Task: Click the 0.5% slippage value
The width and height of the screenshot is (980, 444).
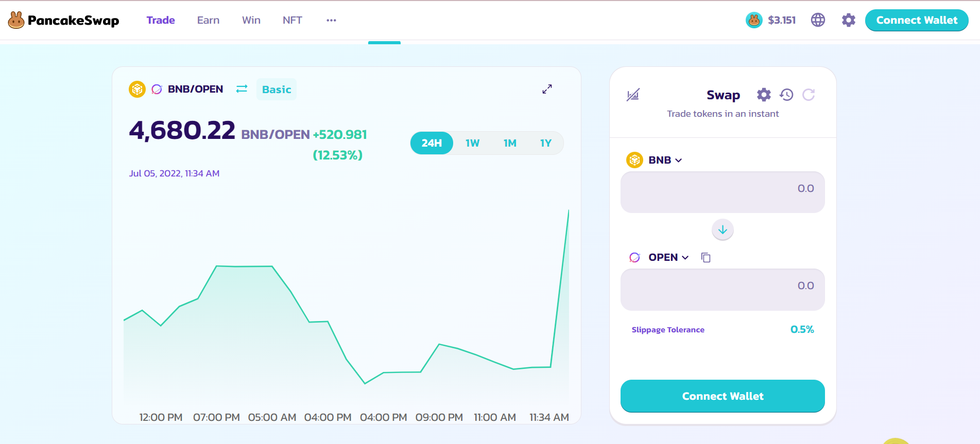Action: pos(802,329)
